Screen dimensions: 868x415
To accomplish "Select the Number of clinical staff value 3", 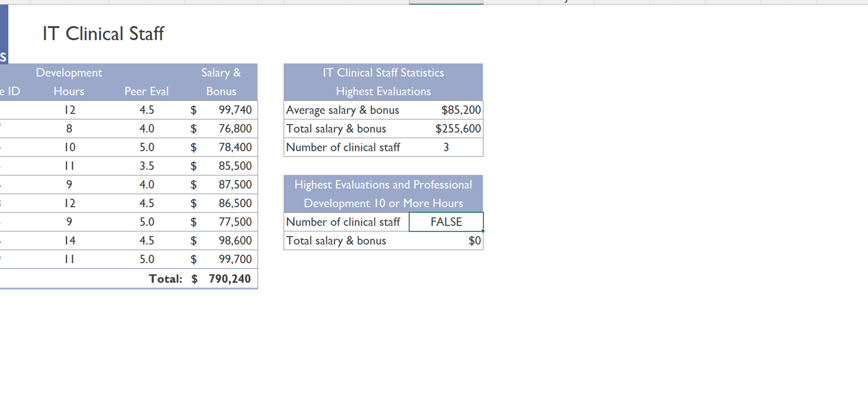I will pos(446,147).
